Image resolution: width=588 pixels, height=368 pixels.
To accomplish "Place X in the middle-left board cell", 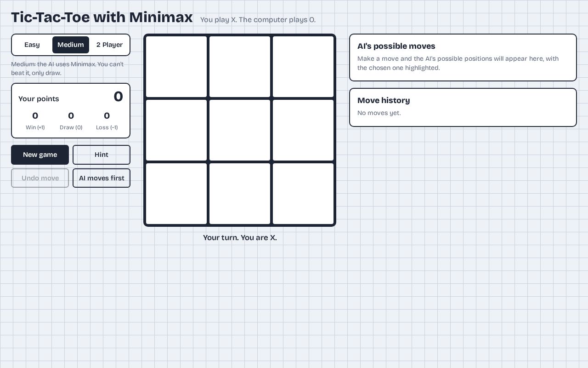I will [176, 130].
